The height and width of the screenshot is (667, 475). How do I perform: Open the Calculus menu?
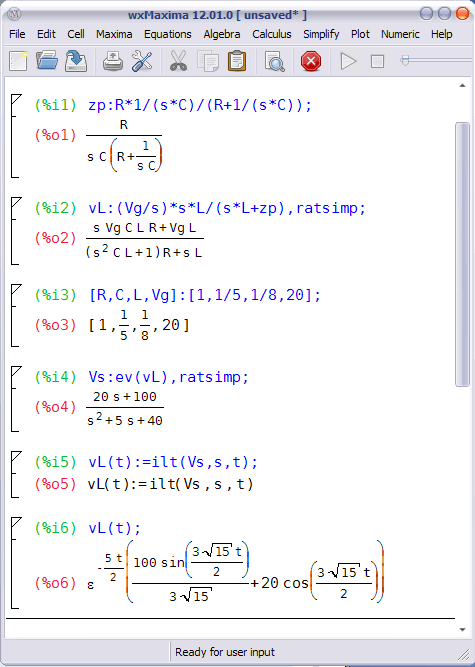272,34
